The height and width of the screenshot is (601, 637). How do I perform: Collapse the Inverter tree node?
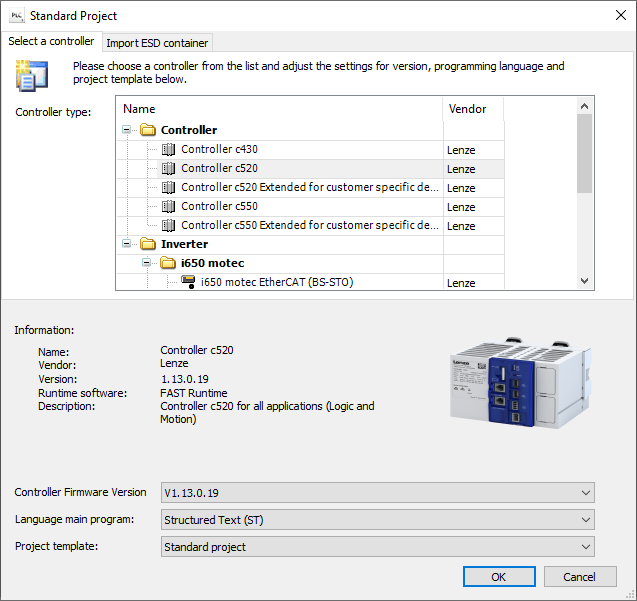click(x=126, y=244)
